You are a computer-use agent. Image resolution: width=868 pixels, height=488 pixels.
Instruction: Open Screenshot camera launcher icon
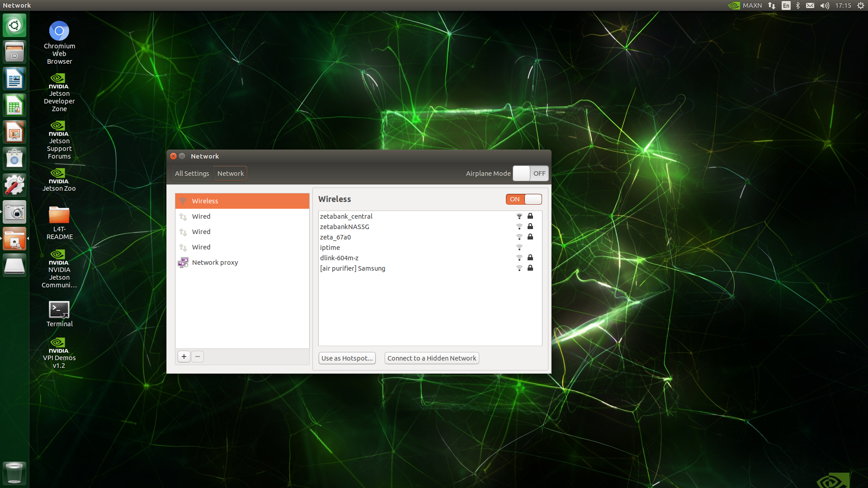tap(14, 212)
